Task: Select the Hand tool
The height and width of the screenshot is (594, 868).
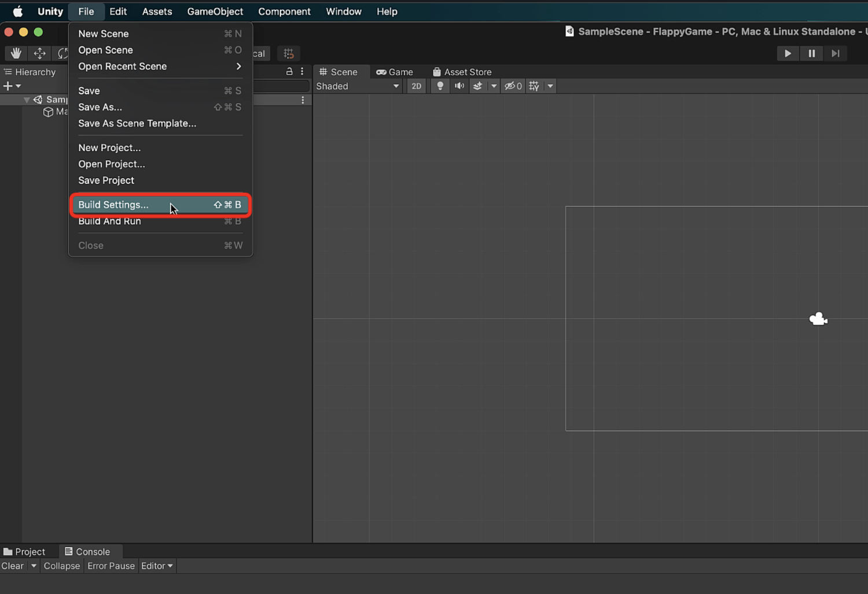Action: point(16,53)
